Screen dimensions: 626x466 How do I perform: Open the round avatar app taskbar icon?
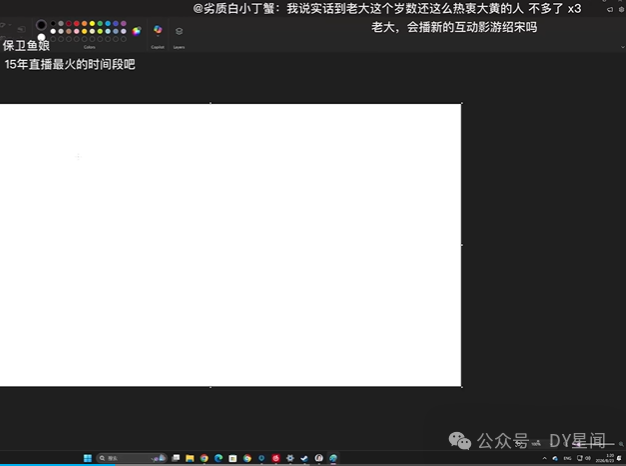(319, 458)
